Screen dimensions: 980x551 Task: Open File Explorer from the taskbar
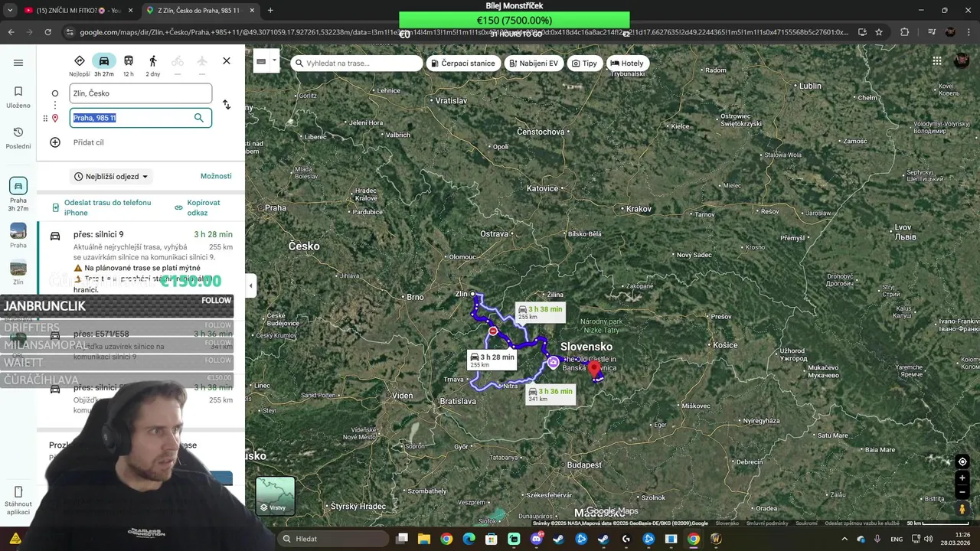click(423, 539)
